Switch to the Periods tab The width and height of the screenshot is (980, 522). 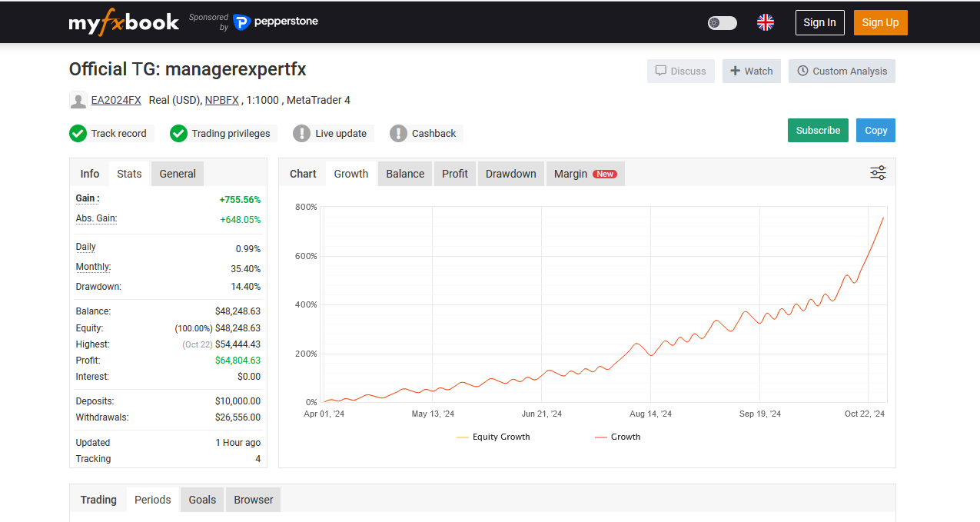152,500
